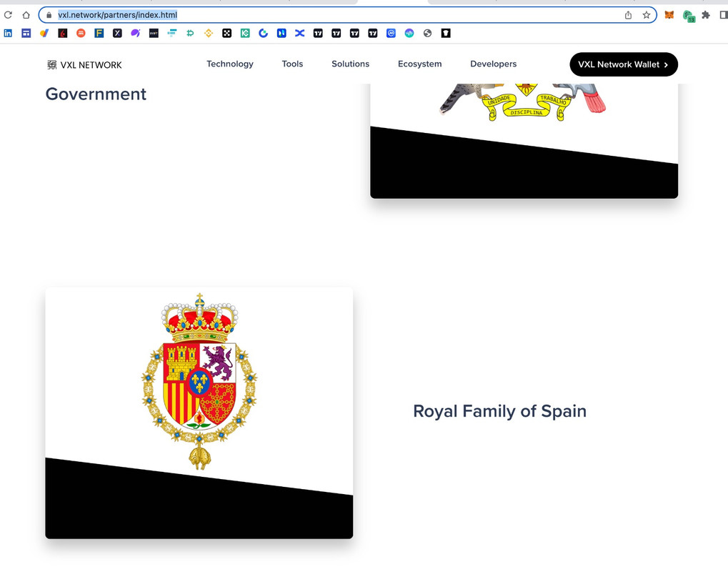Image resolution: width=728 pixels, height=572 pixels.
Task: Bookmark this page with the star icon
Action: click(x=647, y=15)
